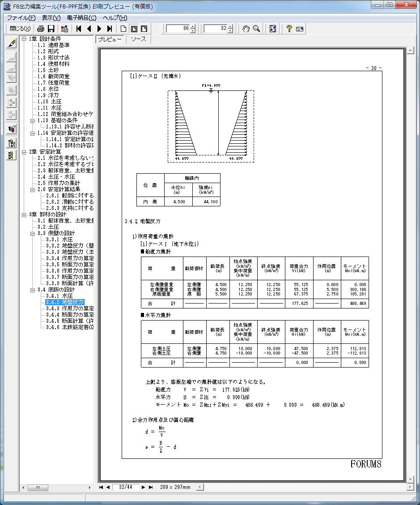The image size is (420, 505).
Task: Click the pencil edit icon in left sidebar
Action: [11, 43]
